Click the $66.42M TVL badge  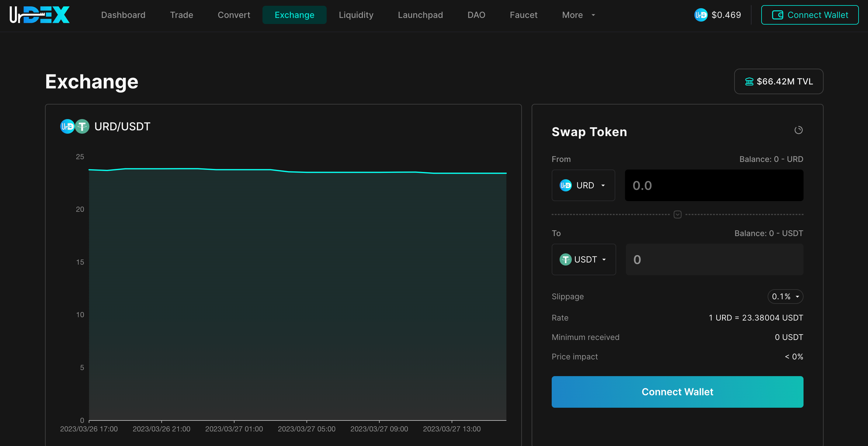[x=778, y=81]
